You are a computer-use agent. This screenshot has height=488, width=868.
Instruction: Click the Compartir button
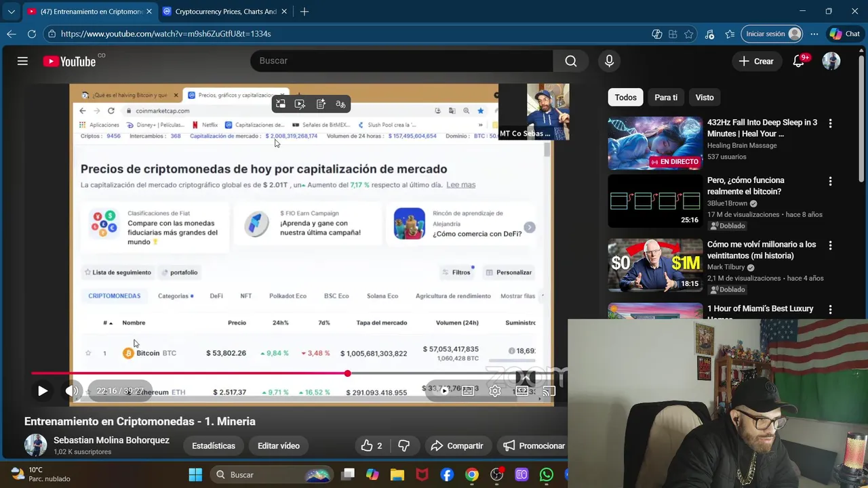[x=458, y=445]
